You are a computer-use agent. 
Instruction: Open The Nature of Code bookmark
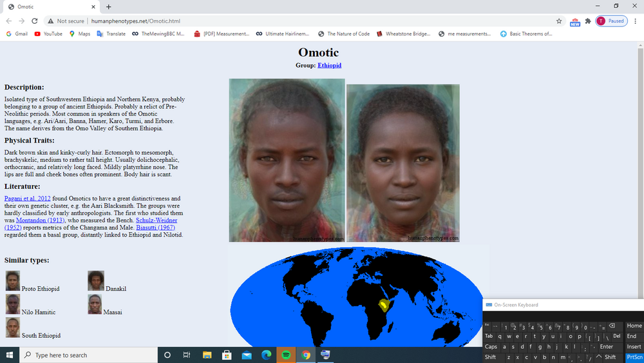click(x=344, y=34)
